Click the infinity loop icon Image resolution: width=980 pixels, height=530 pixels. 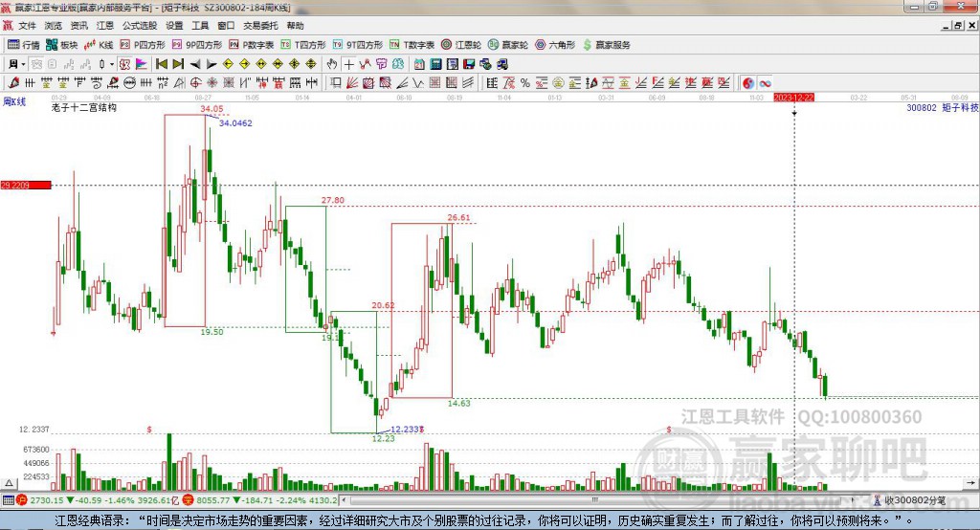pyautogui.click(x=765, y=83)
